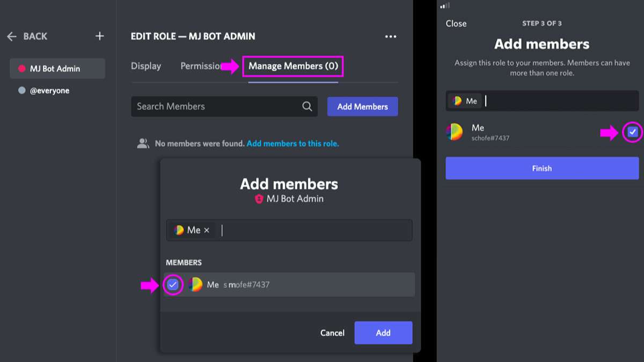Viewport: 644px width, 362px height.
Task: Click schofe#7437's avatar on the mobile panel
Action: tap(455, 132)
